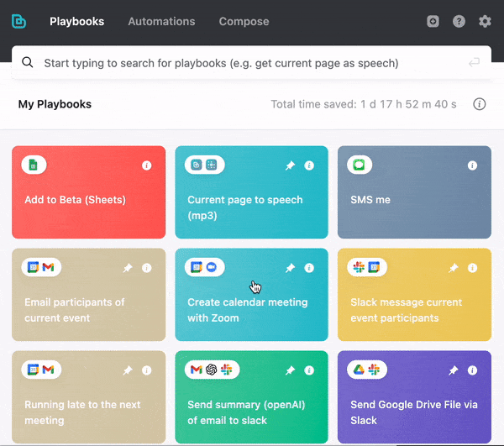
Task: Info icon on Slack message participants card
Action: coord(472,268)
